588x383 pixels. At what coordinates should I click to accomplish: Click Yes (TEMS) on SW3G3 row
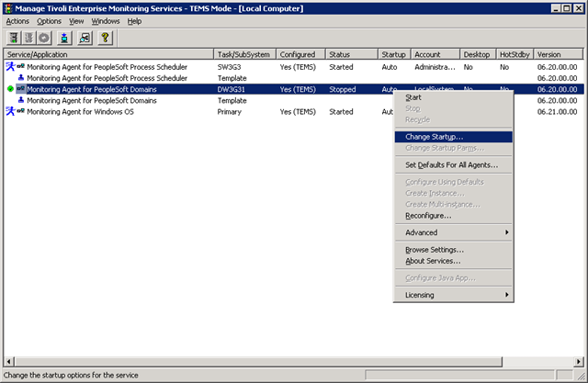(298, 67)
